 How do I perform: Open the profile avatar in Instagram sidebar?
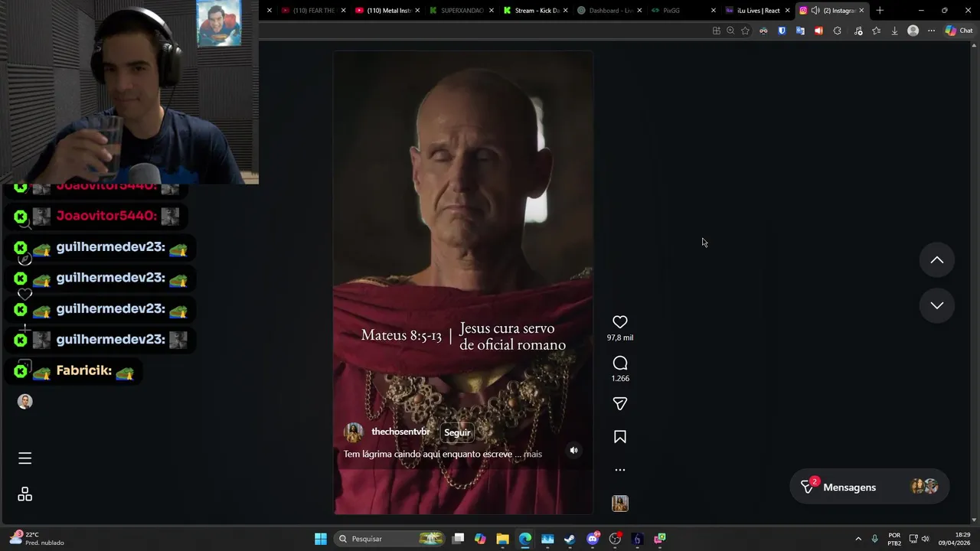24,402
